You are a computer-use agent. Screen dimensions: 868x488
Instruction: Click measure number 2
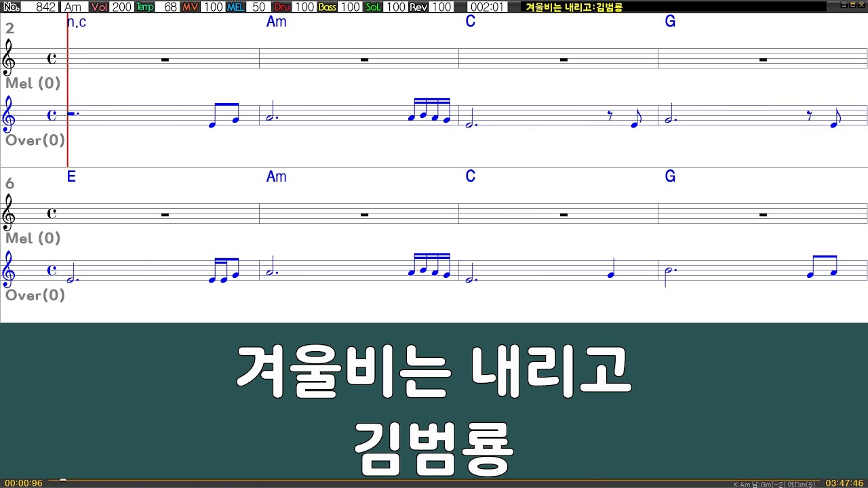tap(9, 28)
